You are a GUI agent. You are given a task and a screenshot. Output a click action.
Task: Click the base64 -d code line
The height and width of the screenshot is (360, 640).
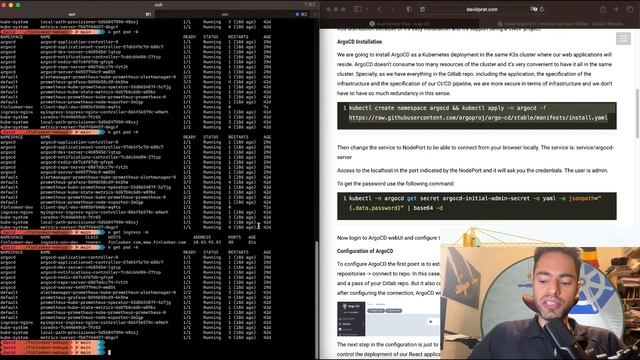pyautogui.click(x=396, y=208)
